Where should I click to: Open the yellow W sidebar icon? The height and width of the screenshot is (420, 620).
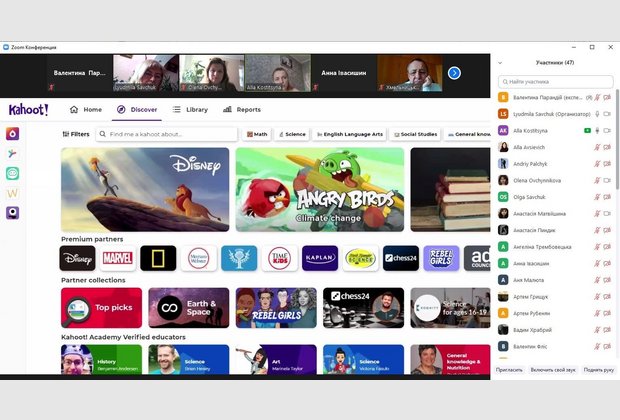coord(12,193)
